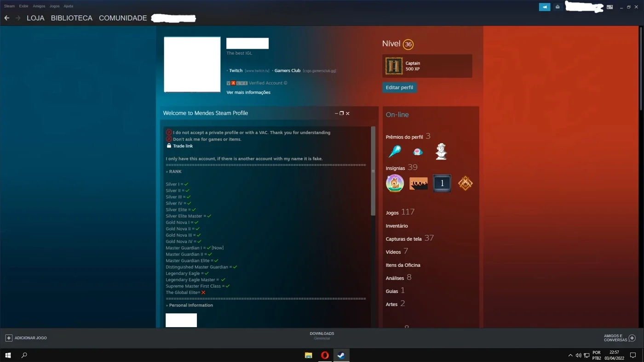
Task: Open the Ajuda menu
Action: click(68, 6)
